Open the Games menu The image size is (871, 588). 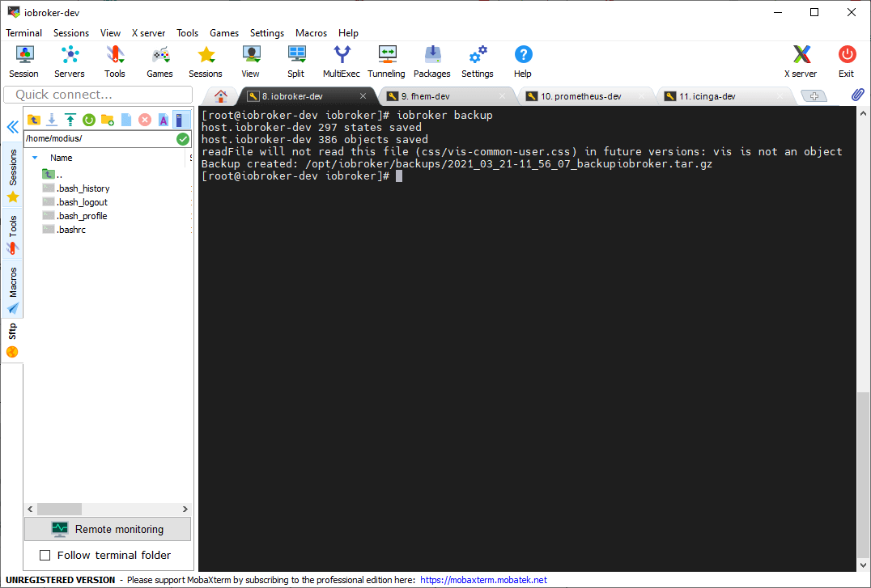(x=224, y=33)
